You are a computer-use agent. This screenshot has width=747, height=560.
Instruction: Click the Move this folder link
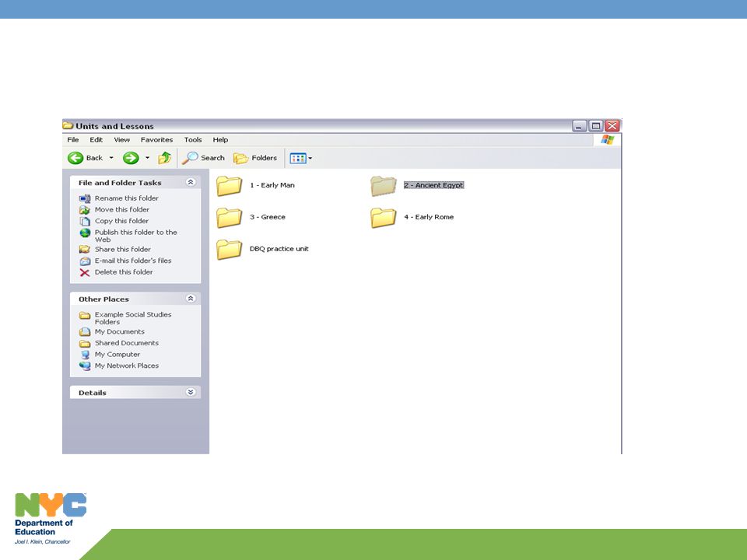(122, 209)
